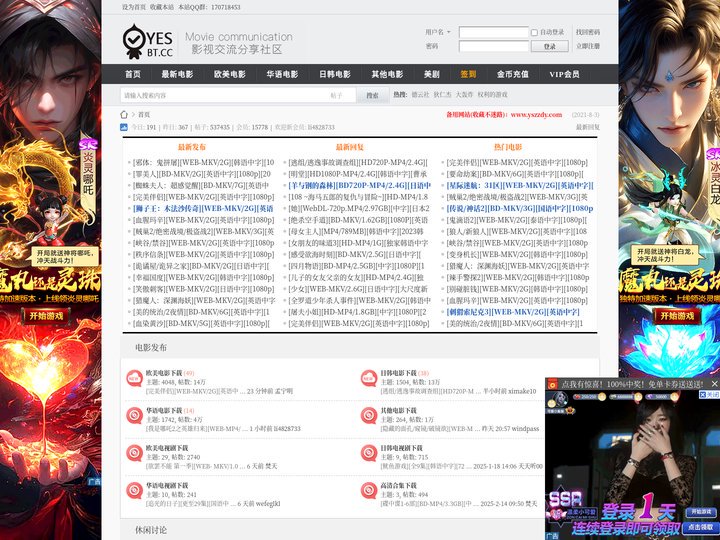The height and width of the screenshot is (540, 720).
Task: Open user windpass profile link
Action: pos(523,428)
